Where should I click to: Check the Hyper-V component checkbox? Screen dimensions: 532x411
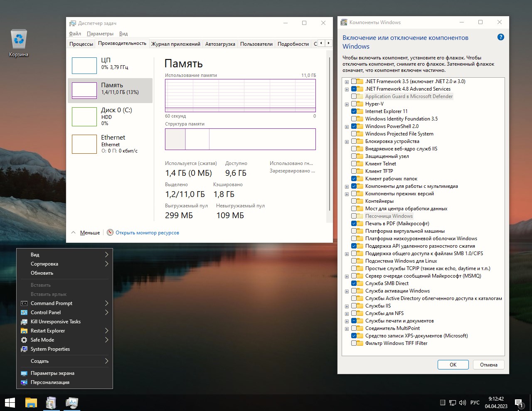click(x=354, y=104)
